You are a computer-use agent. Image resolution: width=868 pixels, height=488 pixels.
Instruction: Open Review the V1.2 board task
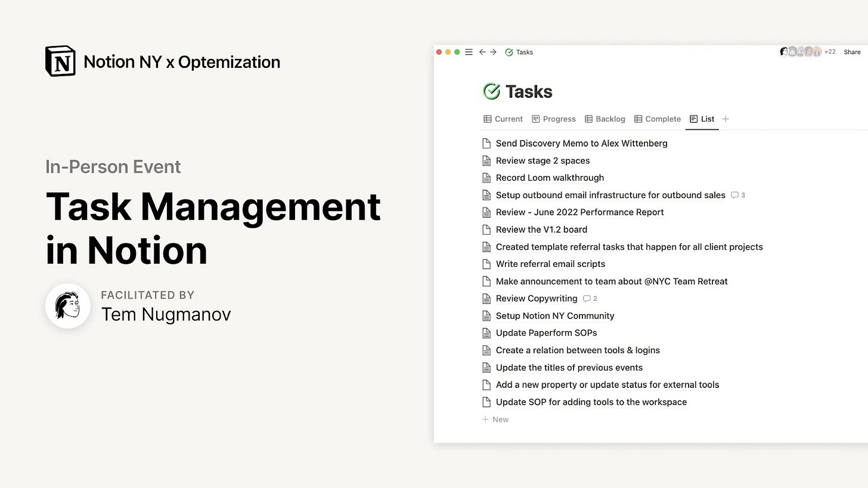point(541,229)
